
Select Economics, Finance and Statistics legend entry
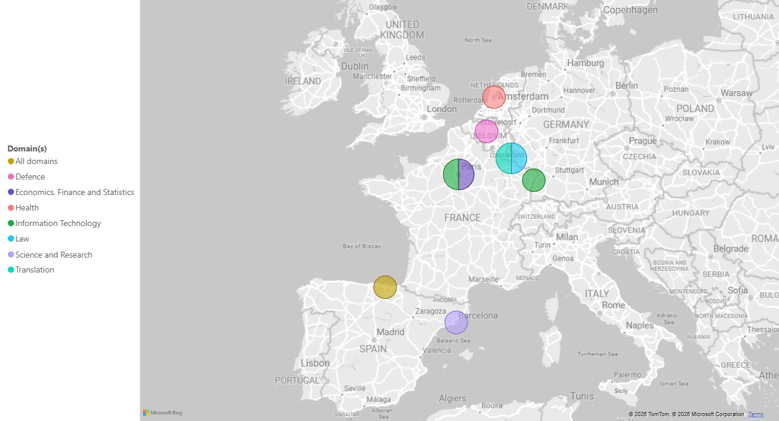[71, 192]
